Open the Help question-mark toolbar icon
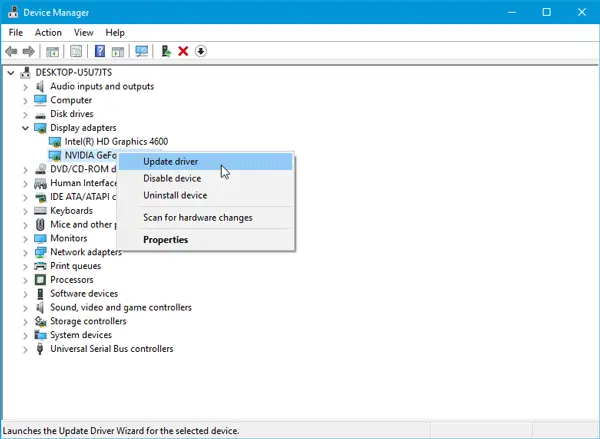 point(100,51)
